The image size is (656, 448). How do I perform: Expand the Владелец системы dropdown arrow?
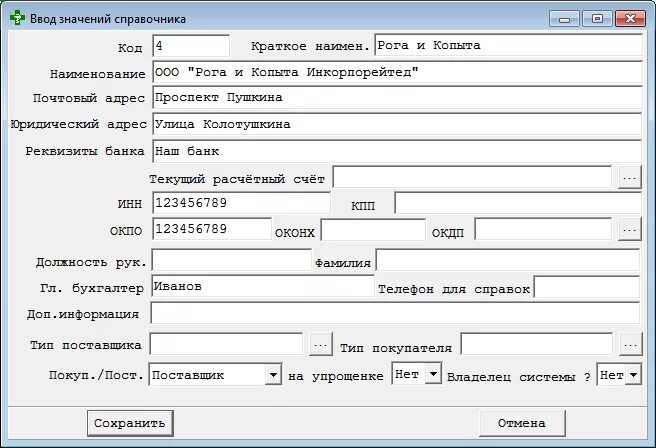[633, 374]
